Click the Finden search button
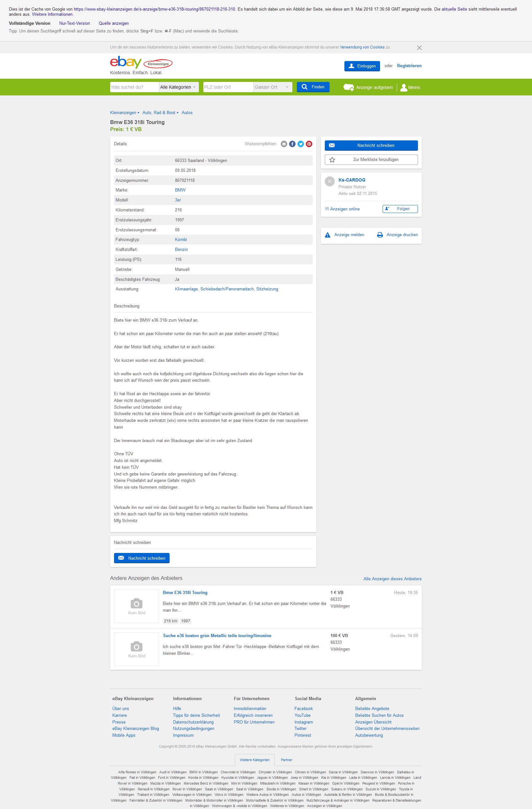Screen dimensions: 532x809 pyautogui.click(x=313, y=87)
